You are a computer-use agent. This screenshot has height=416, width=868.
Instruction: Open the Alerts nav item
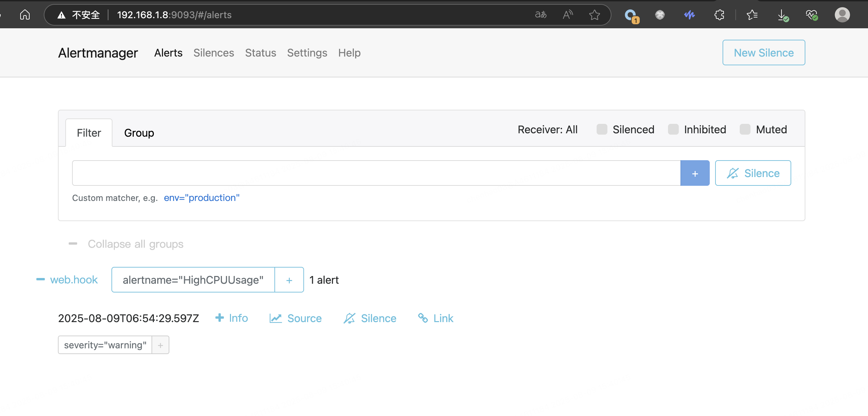click(x=168, y=53)
